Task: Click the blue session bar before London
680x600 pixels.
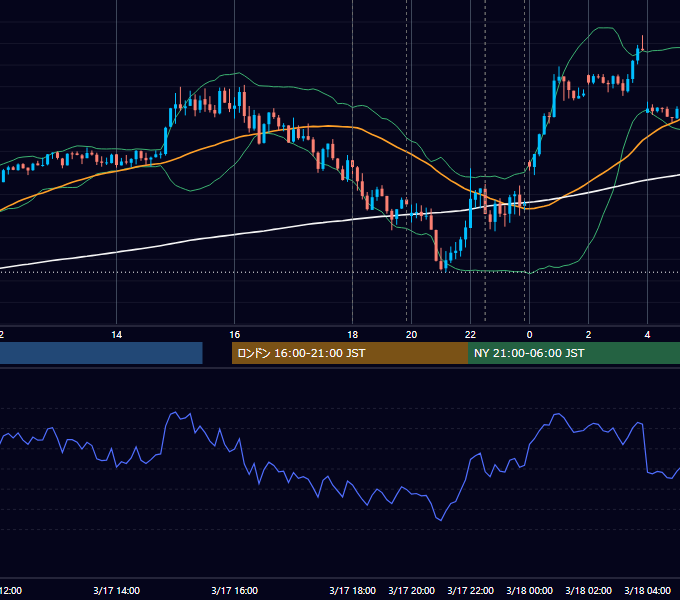Action: (x=101, y=353)
